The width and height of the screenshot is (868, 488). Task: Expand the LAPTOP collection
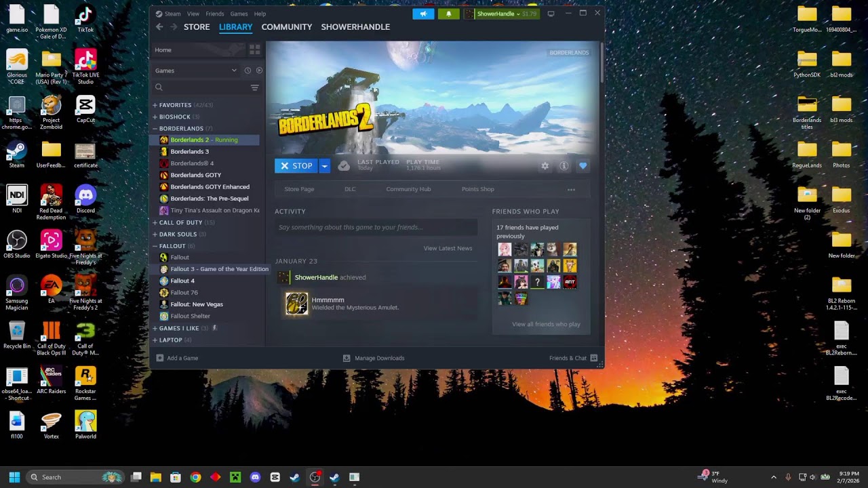[155, 340]
